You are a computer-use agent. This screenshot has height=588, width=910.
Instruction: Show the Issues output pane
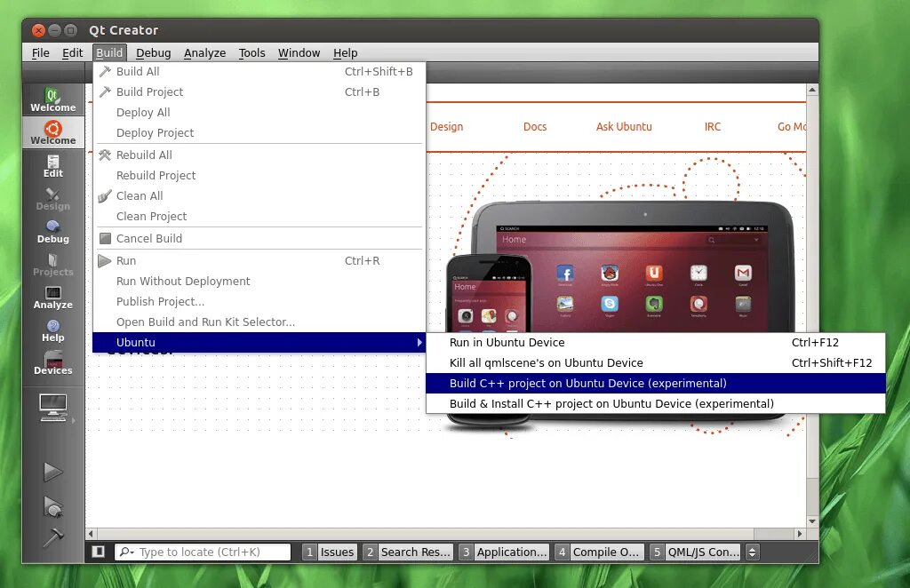(329, 552)
